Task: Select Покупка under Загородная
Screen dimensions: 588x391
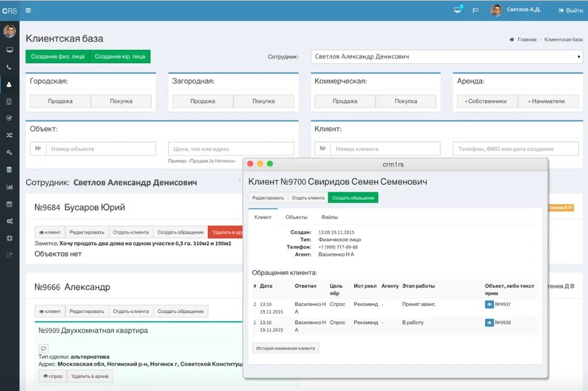Action: pos(264,101)
